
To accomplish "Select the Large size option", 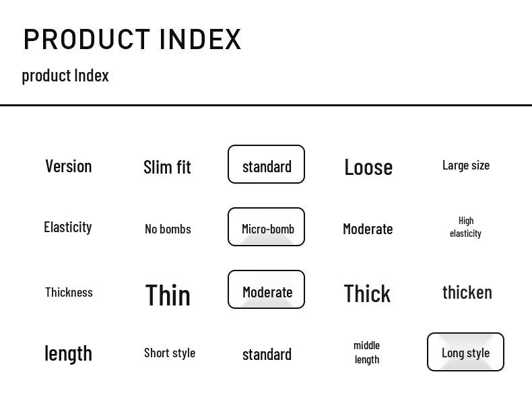I will [465, 166].
